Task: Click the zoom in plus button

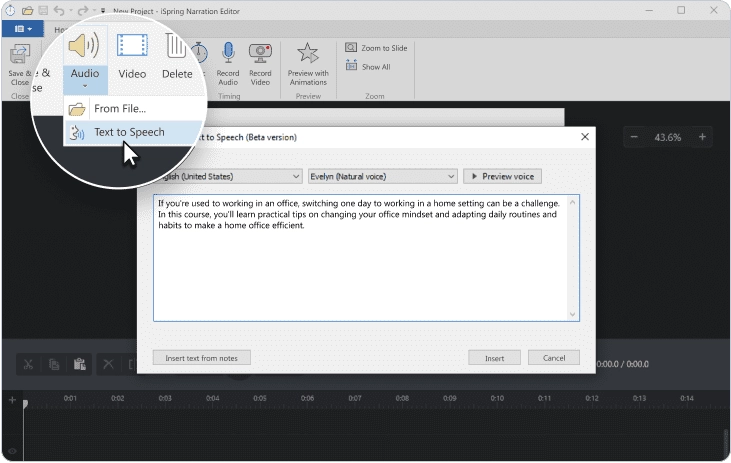Action: click(702, 137)
